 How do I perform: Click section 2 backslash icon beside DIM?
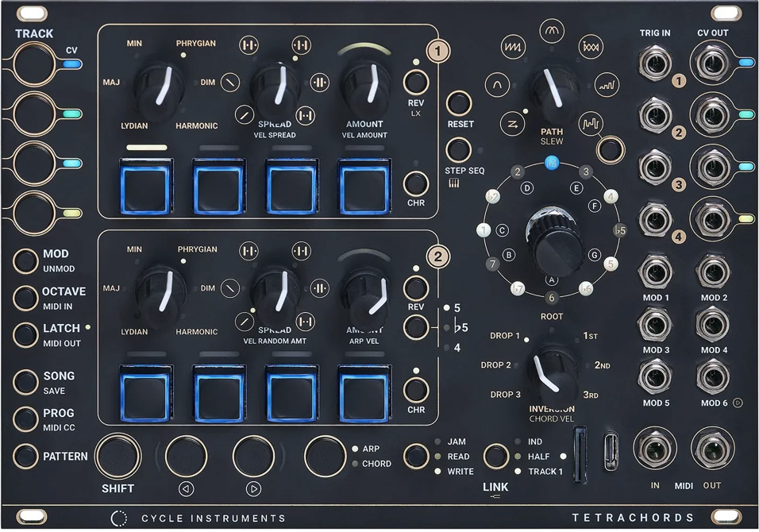click(x=230, y=288)
